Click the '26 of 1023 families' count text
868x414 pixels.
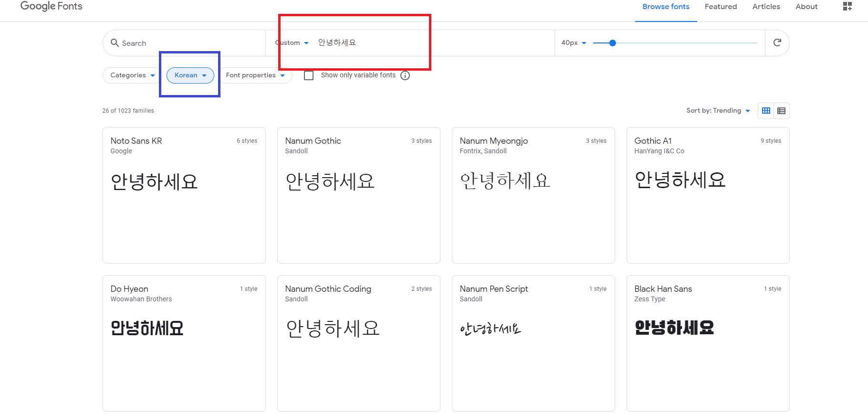pos(128,111)
